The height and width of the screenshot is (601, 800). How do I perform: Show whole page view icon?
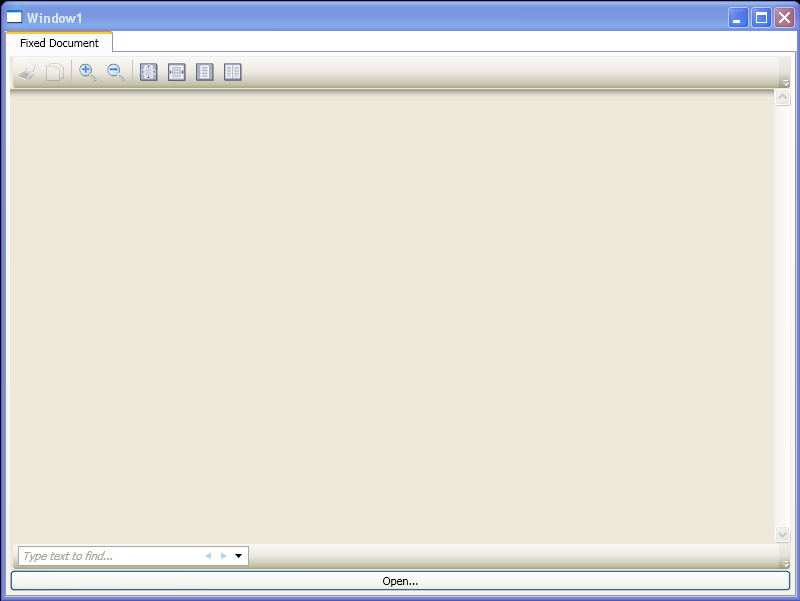(205, 72)
